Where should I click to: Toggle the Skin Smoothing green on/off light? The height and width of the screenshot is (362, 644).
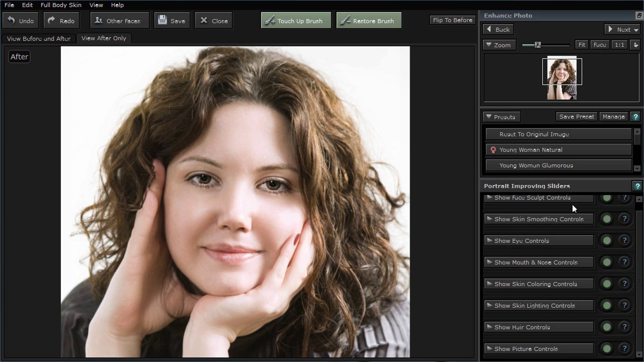pyautogui.click(x=607, y=219)
